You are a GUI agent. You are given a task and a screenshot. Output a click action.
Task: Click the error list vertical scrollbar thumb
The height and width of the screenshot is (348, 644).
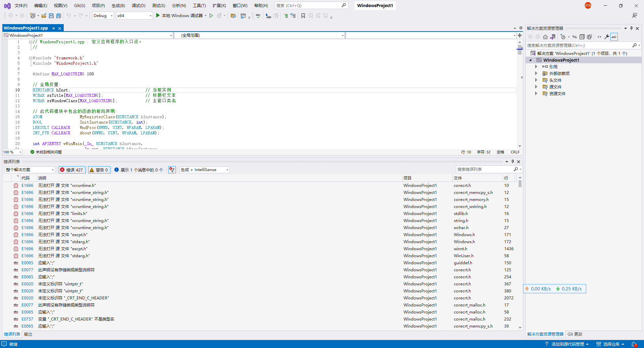520,184
